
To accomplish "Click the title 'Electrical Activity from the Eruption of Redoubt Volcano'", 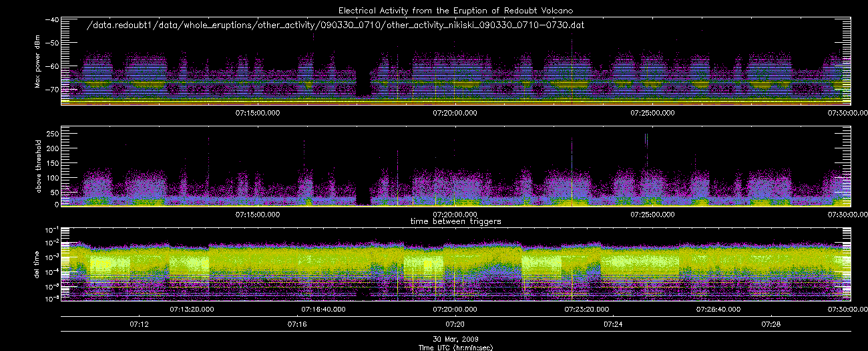I will 455,10.
